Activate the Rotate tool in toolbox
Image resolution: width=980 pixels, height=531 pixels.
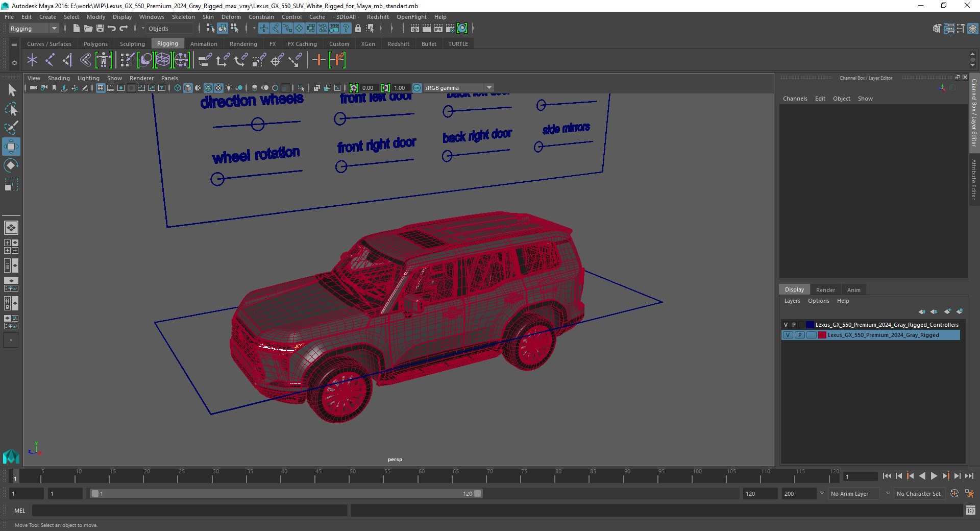click(11, 165)
